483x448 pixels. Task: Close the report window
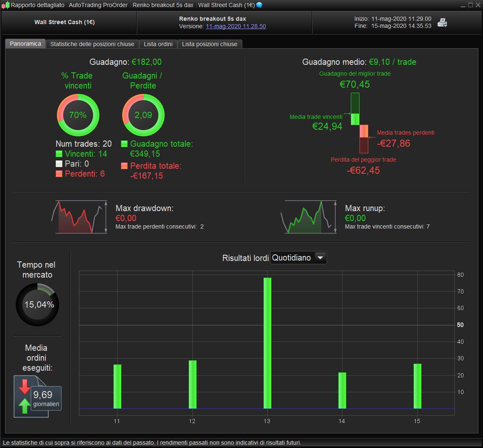click(478, 5)
